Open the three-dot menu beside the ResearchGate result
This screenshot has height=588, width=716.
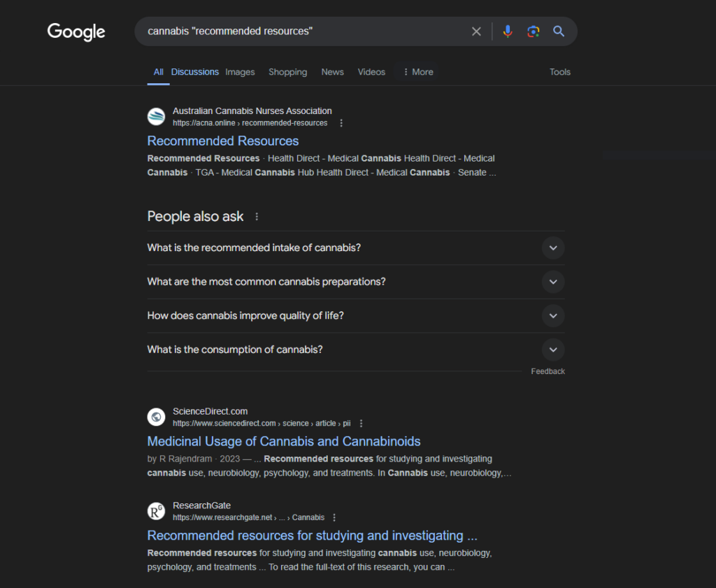click(x=334, y=517)
